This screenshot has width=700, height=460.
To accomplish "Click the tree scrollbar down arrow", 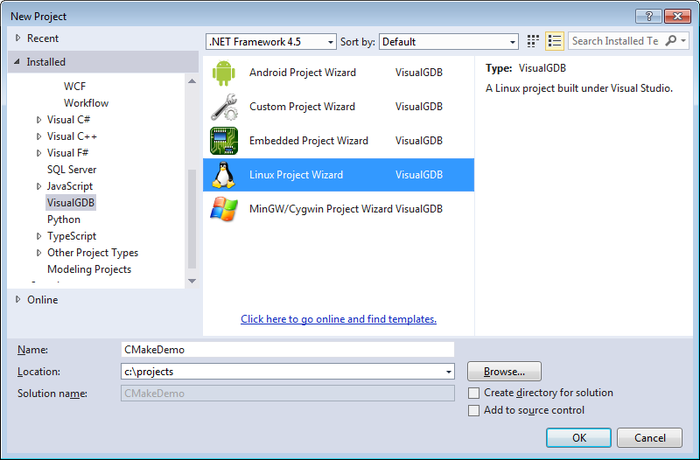I will pos(192,281).
